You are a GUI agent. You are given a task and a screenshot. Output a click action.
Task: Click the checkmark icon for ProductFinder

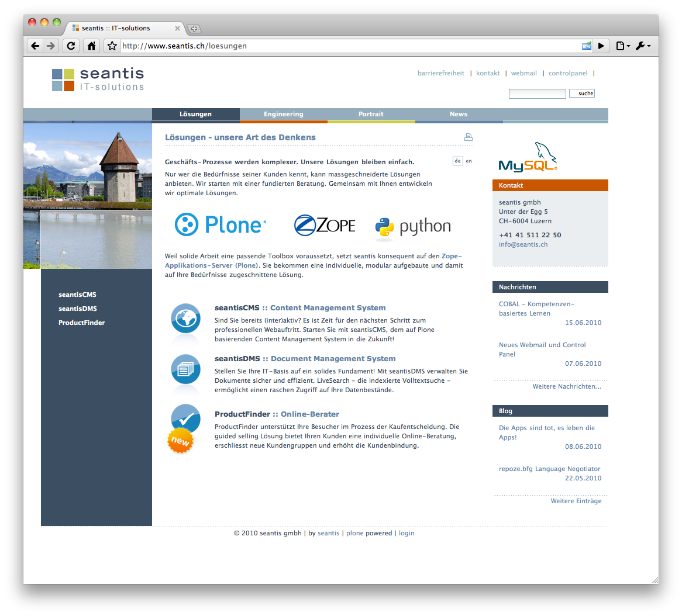tap(186, 418)
